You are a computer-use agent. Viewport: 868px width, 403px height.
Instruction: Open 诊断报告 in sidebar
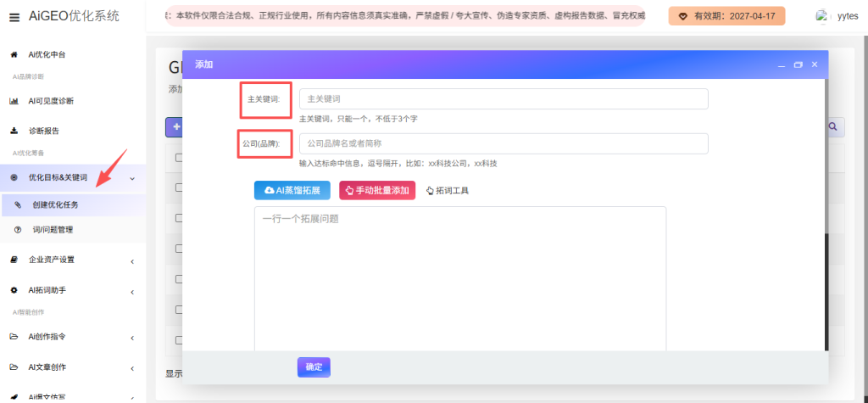click(x=44, y=131)
